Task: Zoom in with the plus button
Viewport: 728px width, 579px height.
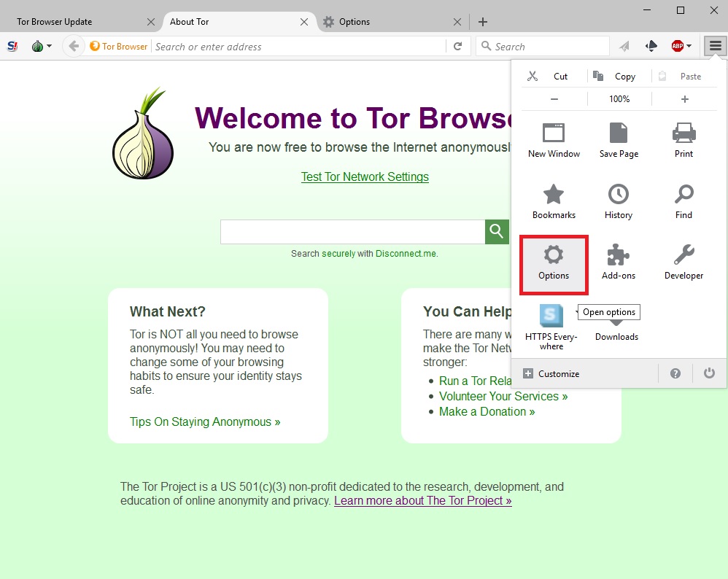Action: [x=684, y=99]
